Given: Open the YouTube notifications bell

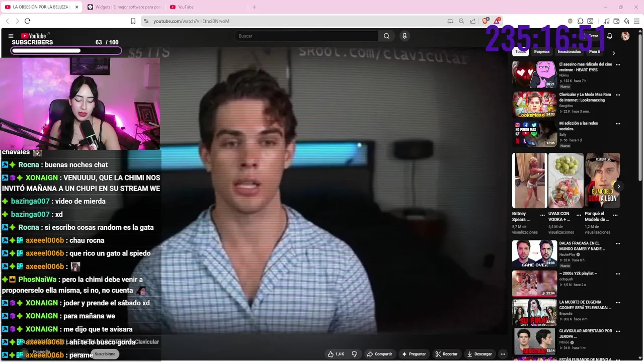Looking at the screenshot, I should [609, 36].
